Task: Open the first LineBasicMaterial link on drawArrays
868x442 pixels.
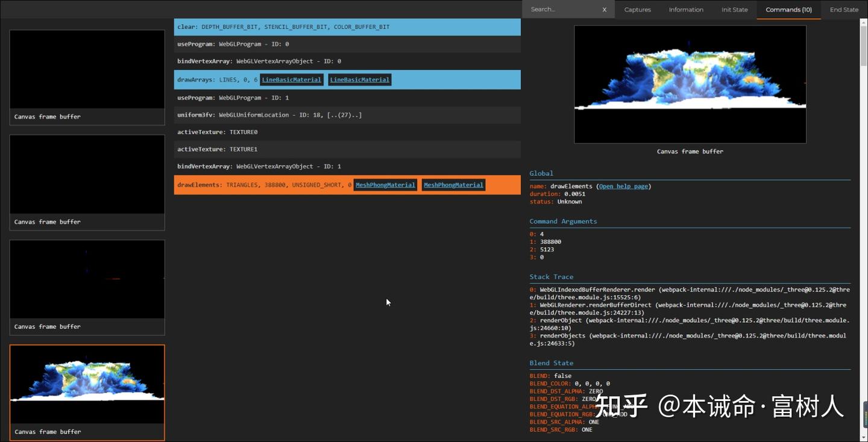Action: click(291, 79)
